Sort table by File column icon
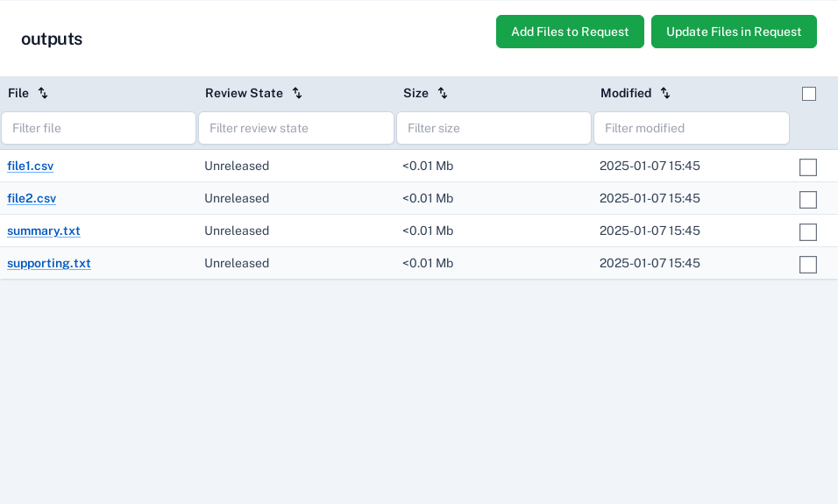This screenshot has height=504, width=838. pyautogui.click(x=43, y=93)
